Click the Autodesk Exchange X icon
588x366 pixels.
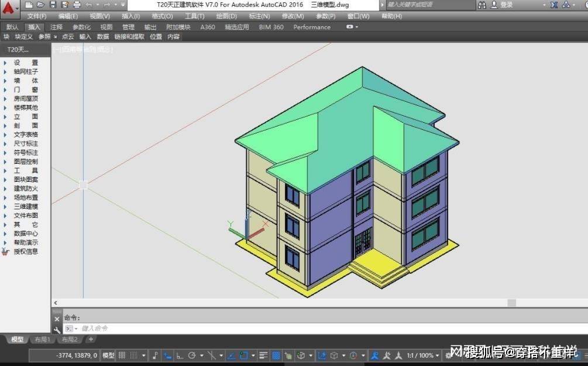coord(554,5)
